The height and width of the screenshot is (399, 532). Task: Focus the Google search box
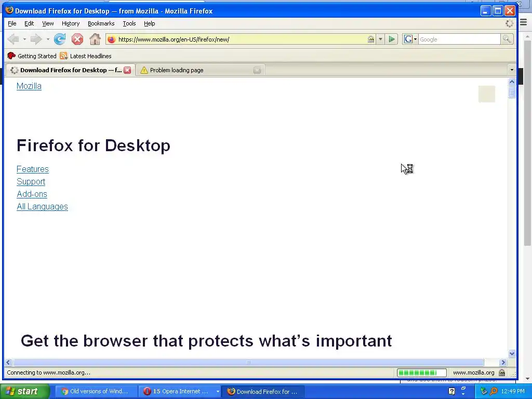(x=459, y=39)
